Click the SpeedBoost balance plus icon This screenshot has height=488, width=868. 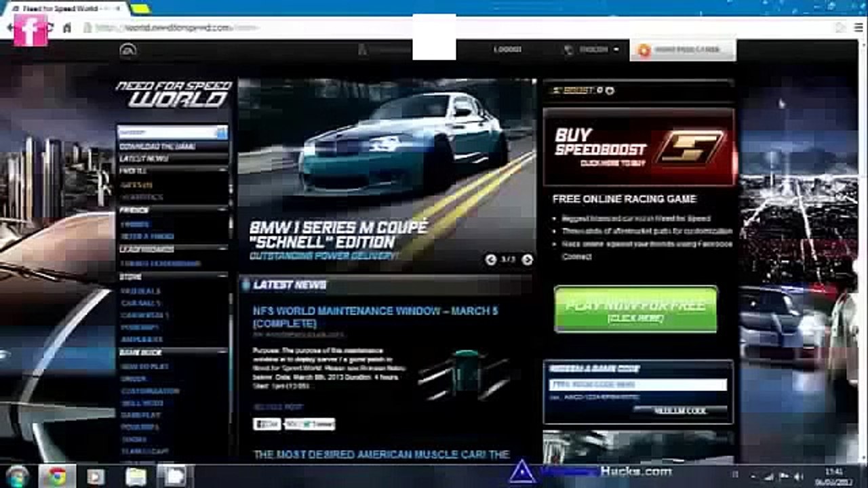click(610, 90)
